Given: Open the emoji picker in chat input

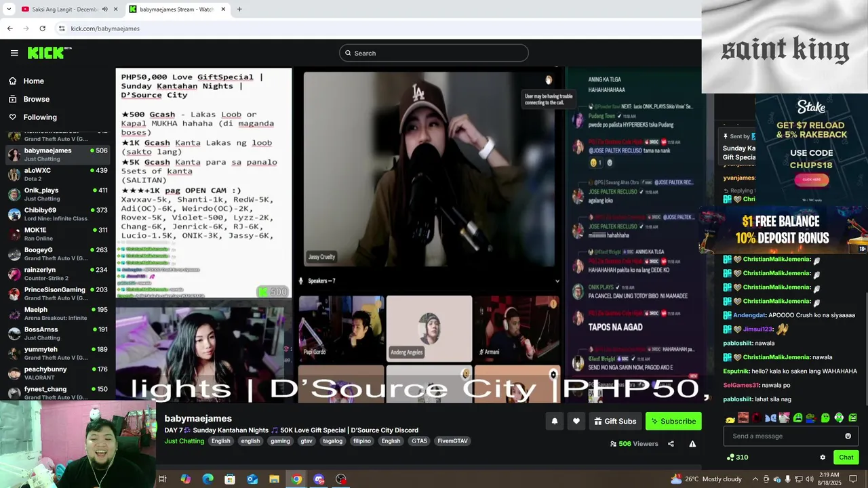Looking at the screenshot, I should point(848,436).
